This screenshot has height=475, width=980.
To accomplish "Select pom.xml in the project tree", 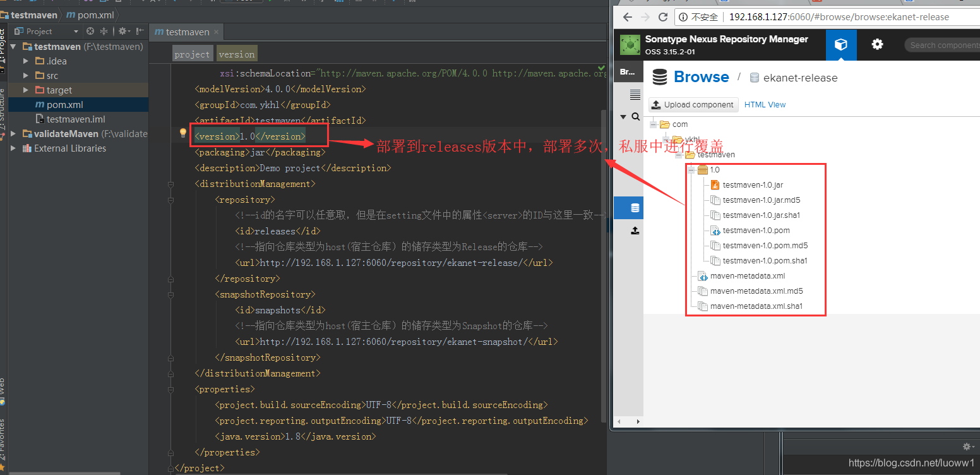I will (x=78, y=105).
